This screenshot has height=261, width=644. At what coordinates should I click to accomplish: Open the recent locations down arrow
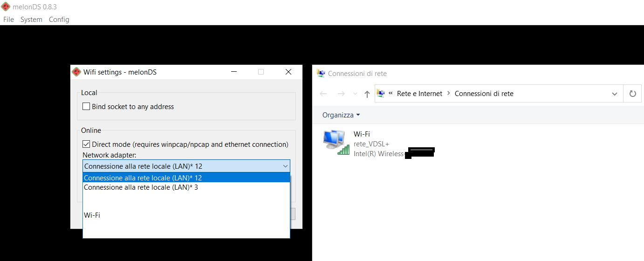click(x=356, y=94)
